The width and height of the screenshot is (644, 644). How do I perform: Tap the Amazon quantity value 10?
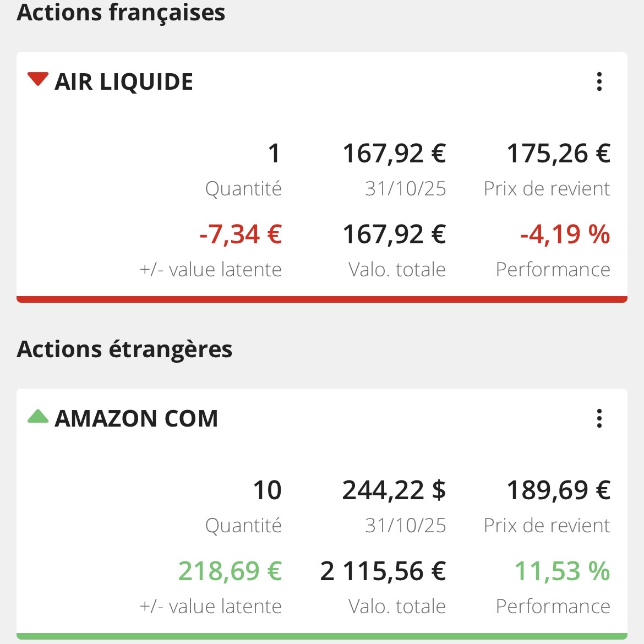click(x=268, y=490)
